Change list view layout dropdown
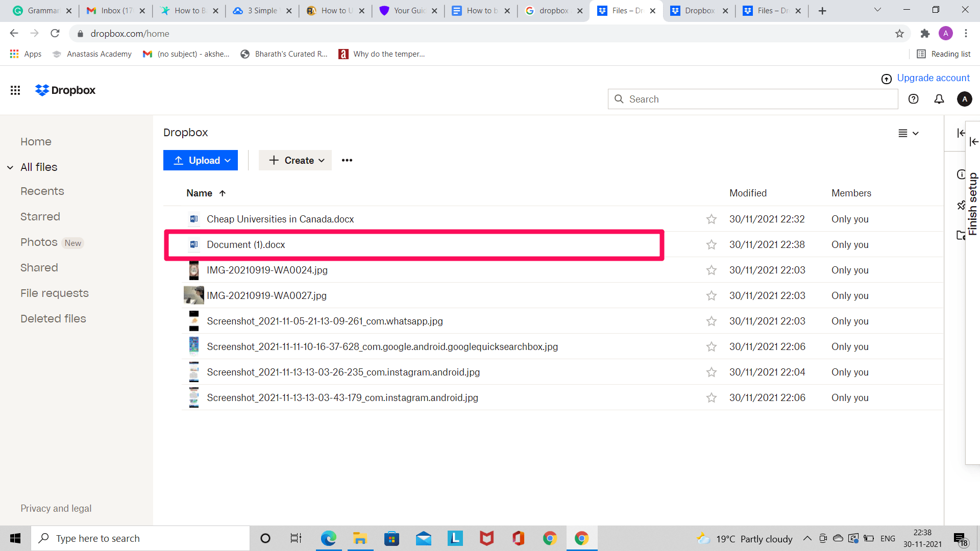 click(909, 133)
